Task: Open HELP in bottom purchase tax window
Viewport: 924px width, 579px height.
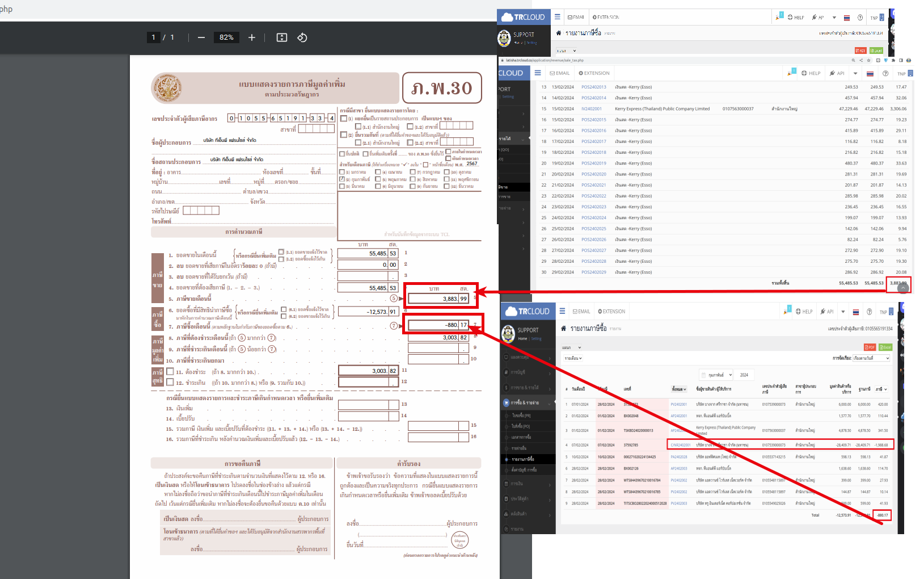Action: point(804,312)
